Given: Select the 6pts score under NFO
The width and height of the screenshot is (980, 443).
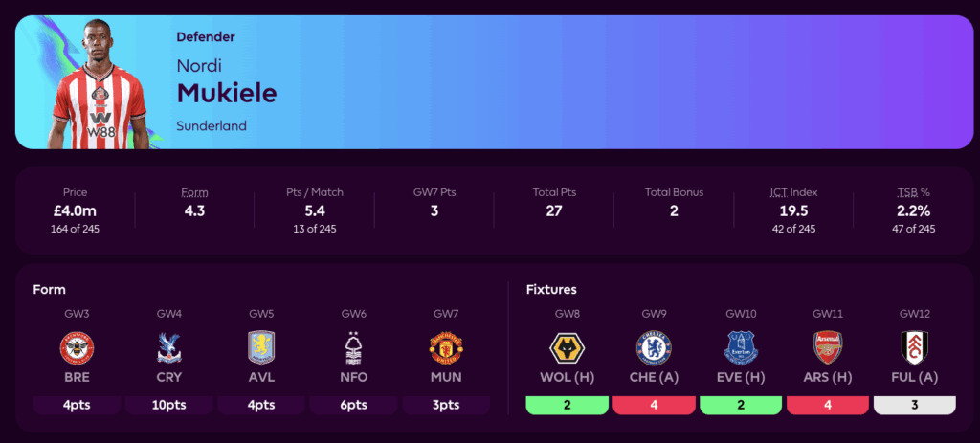Looking at the screenshot, I should click(x=354, y=405).
